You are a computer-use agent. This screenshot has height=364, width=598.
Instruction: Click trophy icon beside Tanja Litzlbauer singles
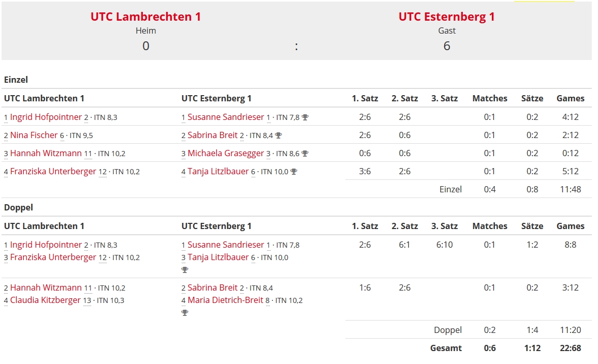[294, 172]
